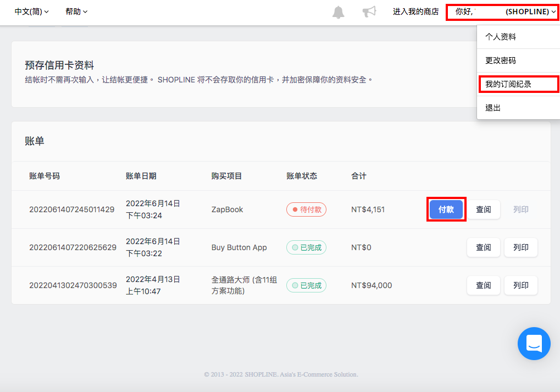Open the blue chat support bubble
The width and height of the screenshot is (560, 392).
click(x=534, y=344)
